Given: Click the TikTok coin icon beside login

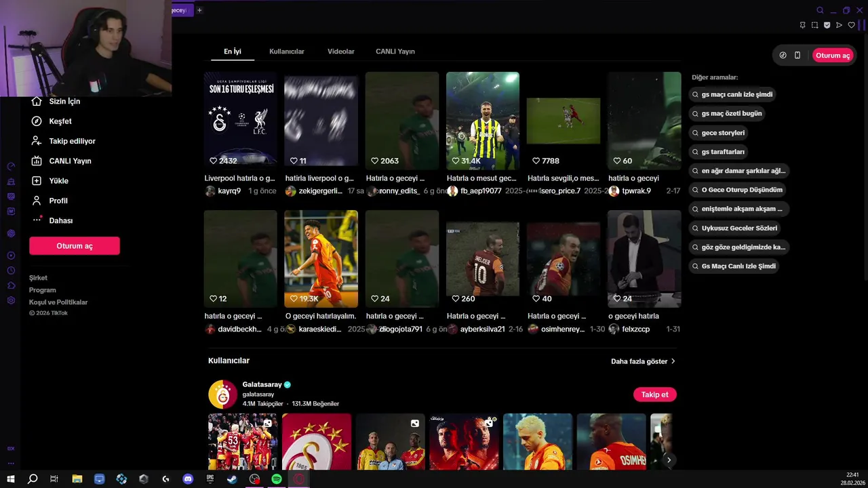Looking at the screenshot, I should coord(783,56).
